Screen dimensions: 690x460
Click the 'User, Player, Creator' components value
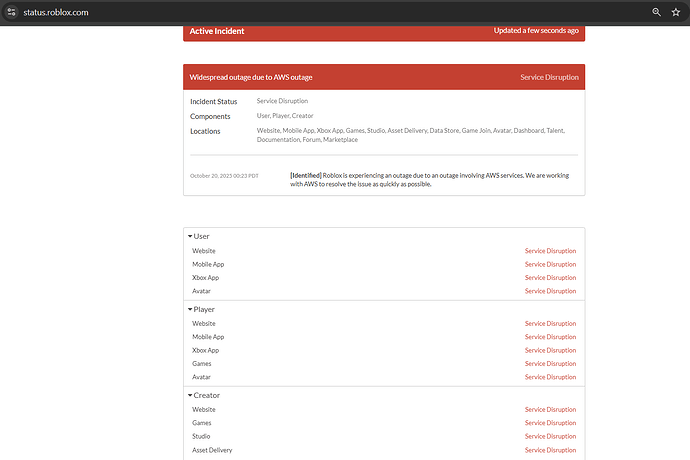(285, 116)
